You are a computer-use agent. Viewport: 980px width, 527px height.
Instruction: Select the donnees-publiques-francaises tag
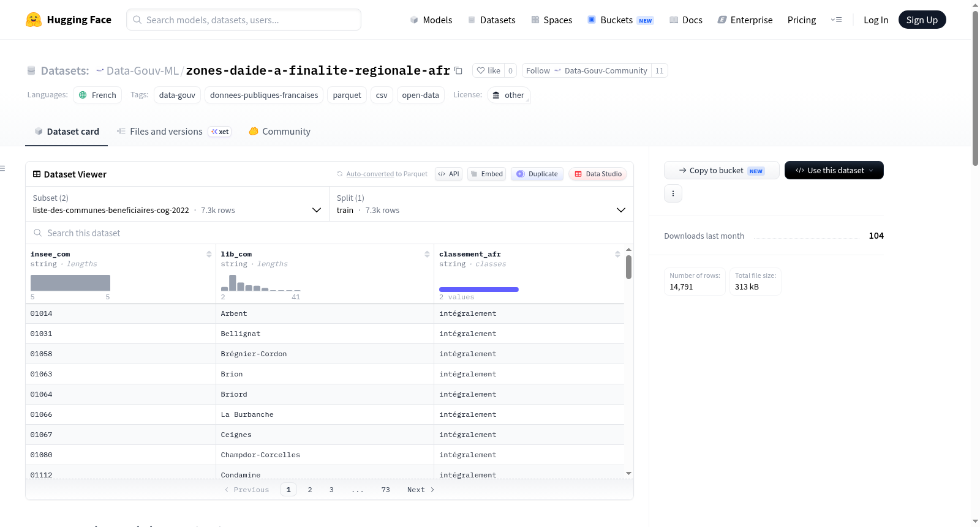pos(264,95)
